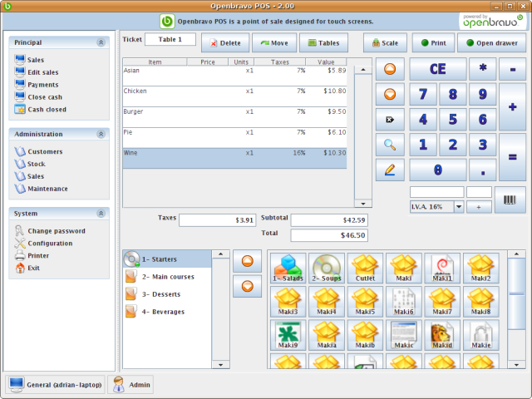Click the Move button
Image resolution: width=532 pixels, height=399 pixels.
[x=274, y=42]
